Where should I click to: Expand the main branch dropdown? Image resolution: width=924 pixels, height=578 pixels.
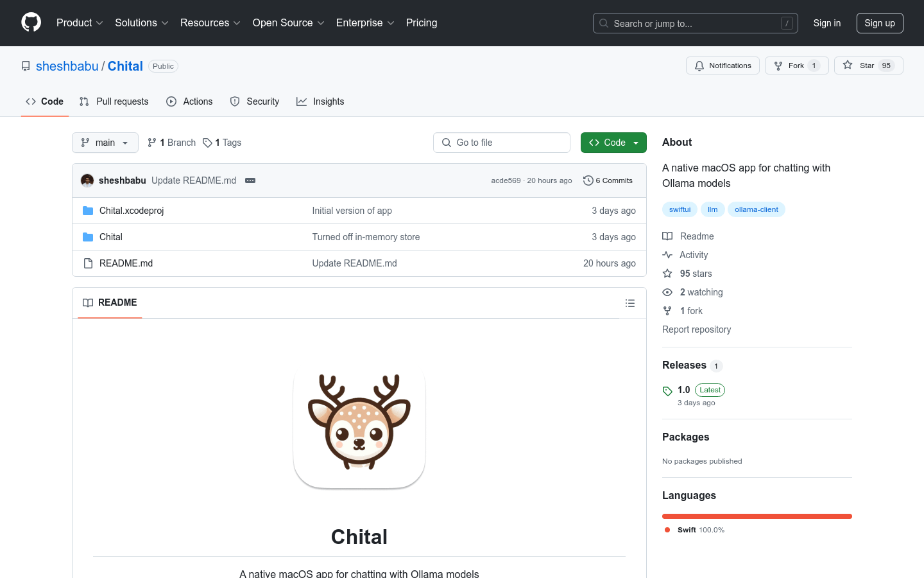coord(105,143)
